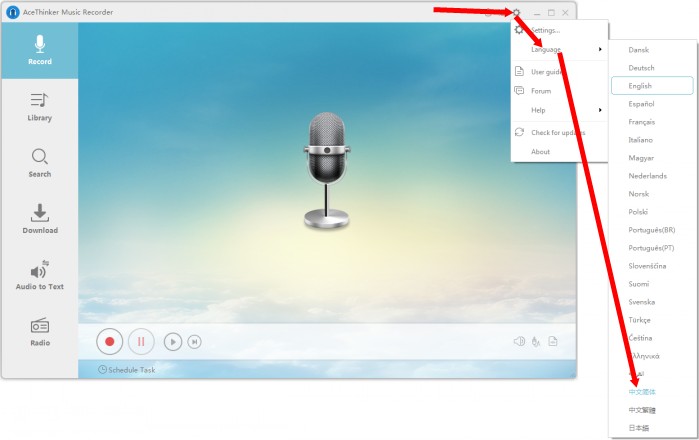The height and width of the screenshot is (440, 699).
Task: Select 日本語 language
Action: point(638,428)
